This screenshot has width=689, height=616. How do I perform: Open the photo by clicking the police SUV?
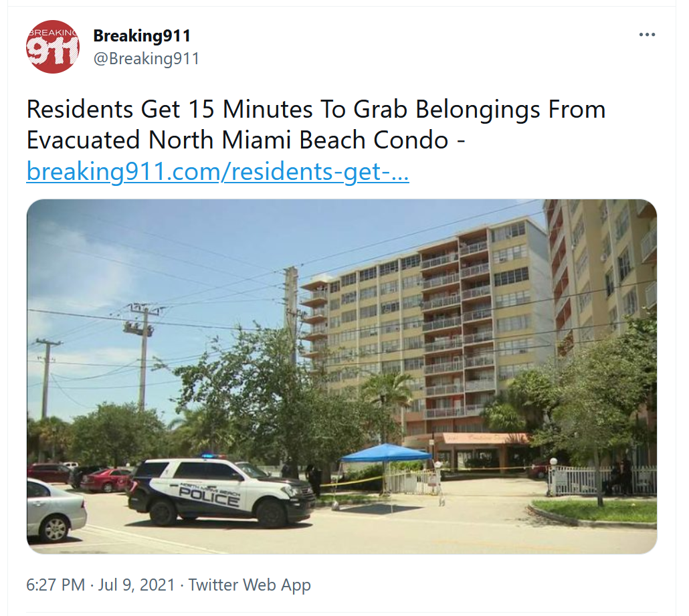[x=221, y=491]
